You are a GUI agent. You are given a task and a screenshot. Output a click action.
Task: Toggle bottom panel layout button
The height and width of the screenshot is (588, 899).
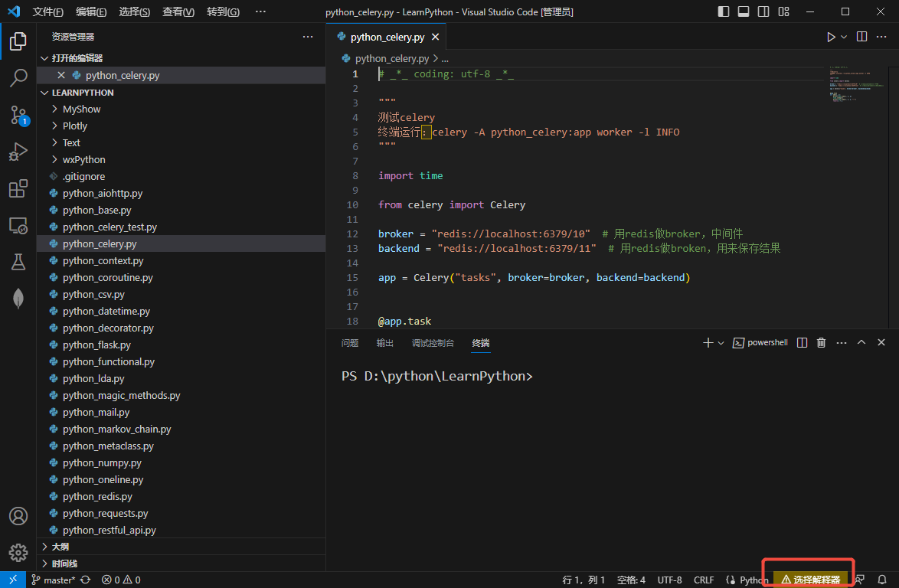(x=743, y=11)
